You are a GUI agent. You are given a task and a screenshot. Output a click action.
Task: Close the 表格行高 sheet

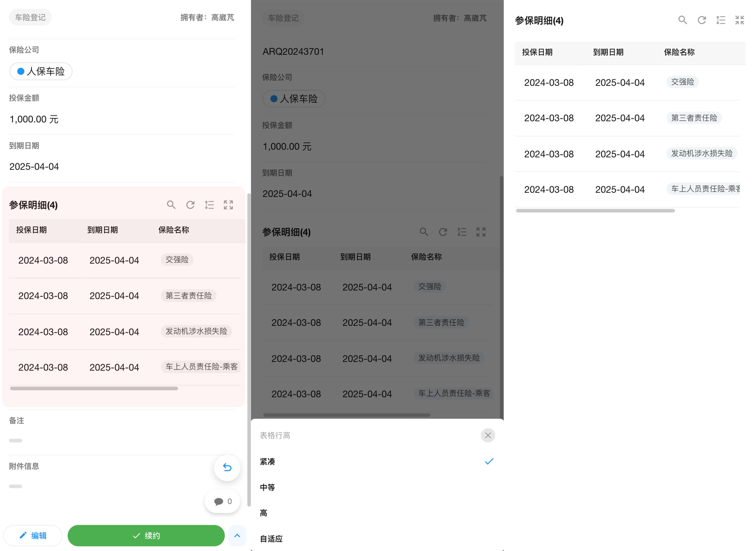pyautogui.click(x=488, y=435)
